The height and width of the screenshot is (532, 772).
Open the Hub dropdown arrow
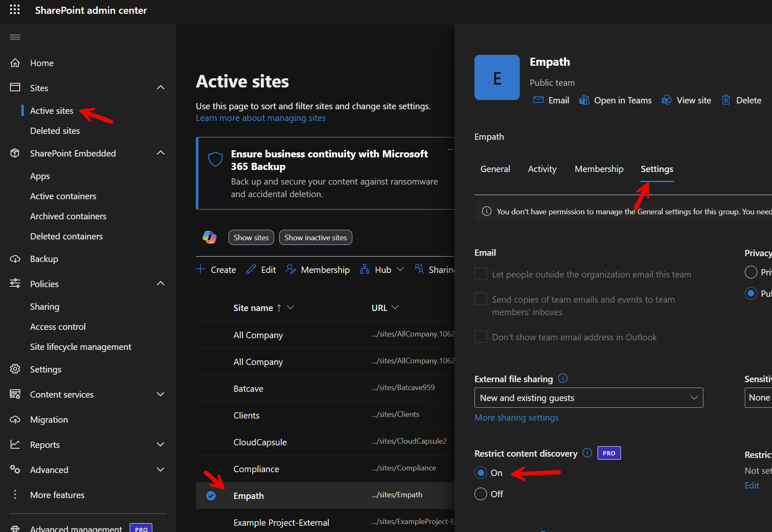click(400, 269)
